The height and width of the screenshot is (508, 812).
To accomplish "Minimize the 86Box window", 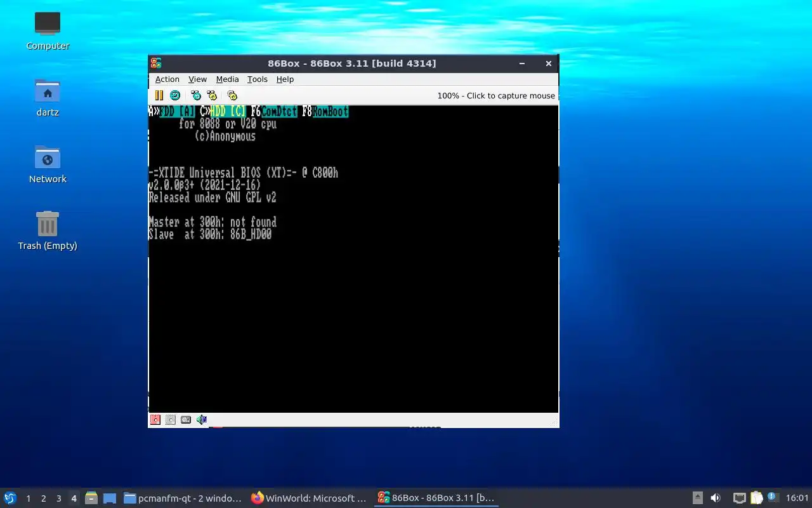I will click(x=522, y=63).
